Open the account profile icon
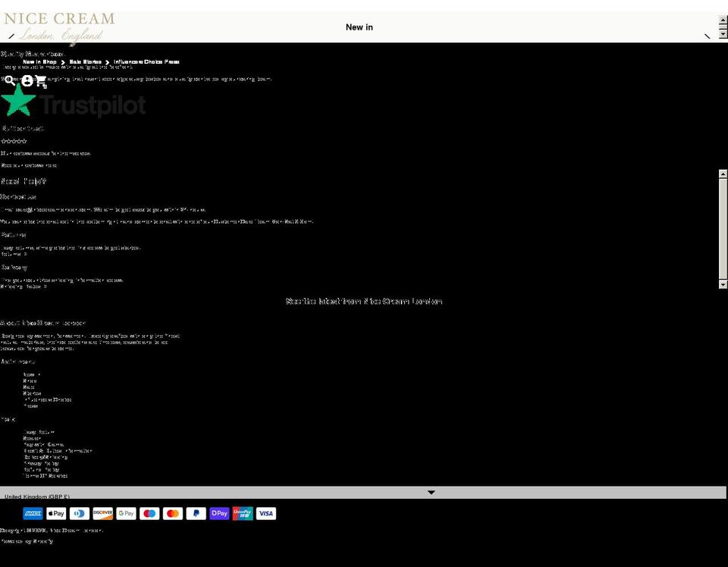 click(x=27, y=80)
